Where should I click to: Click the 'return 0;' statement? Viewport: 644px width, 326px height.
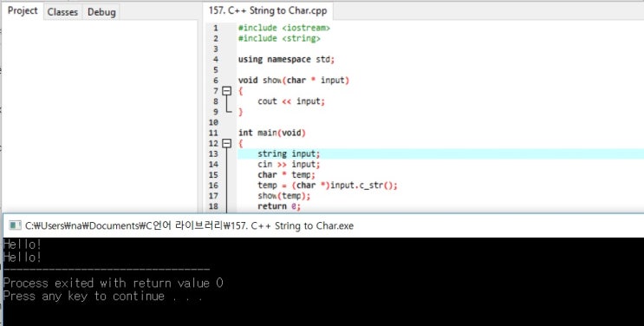point(279,206)
